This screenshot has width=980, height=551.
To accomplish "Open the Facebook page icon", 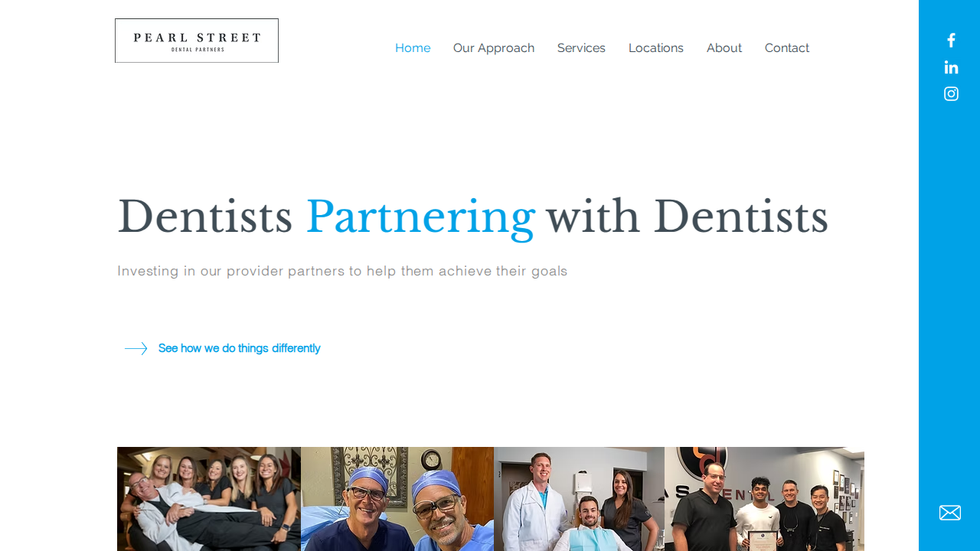I will (951, 41).
